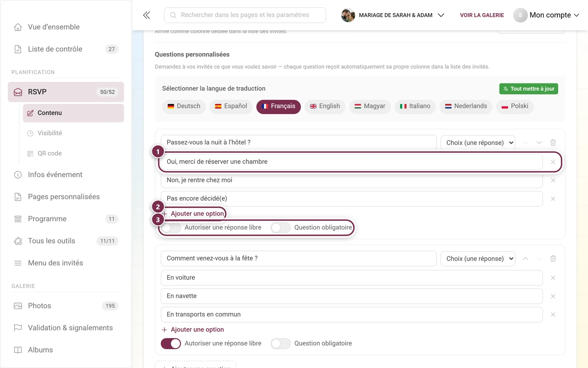
Task: Click the Visibilité clock icon
Action: coord(30,133)
